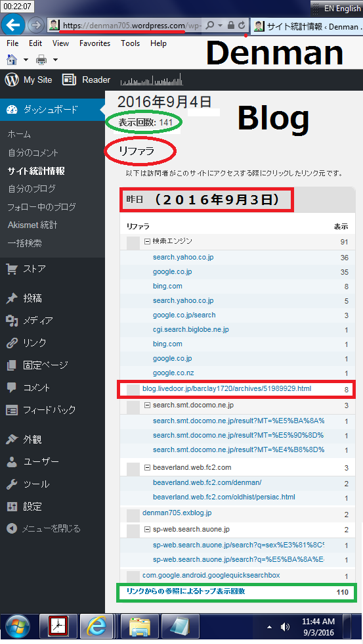Open Internet Explorer on the taskbar
Image resolution: width=363 pixels, height=644 pixels.
96,626
